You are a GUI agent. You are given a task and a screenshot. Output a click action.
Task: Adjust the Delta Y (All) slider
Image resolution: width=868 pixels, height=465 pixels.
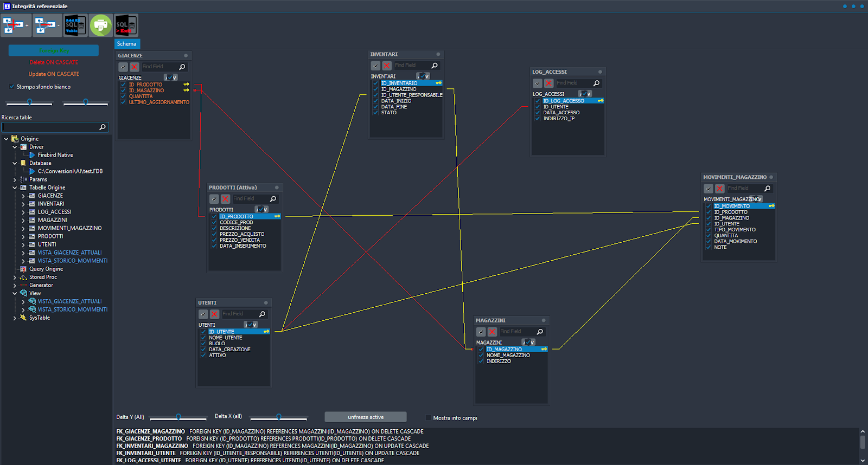(x=178, y=417)
